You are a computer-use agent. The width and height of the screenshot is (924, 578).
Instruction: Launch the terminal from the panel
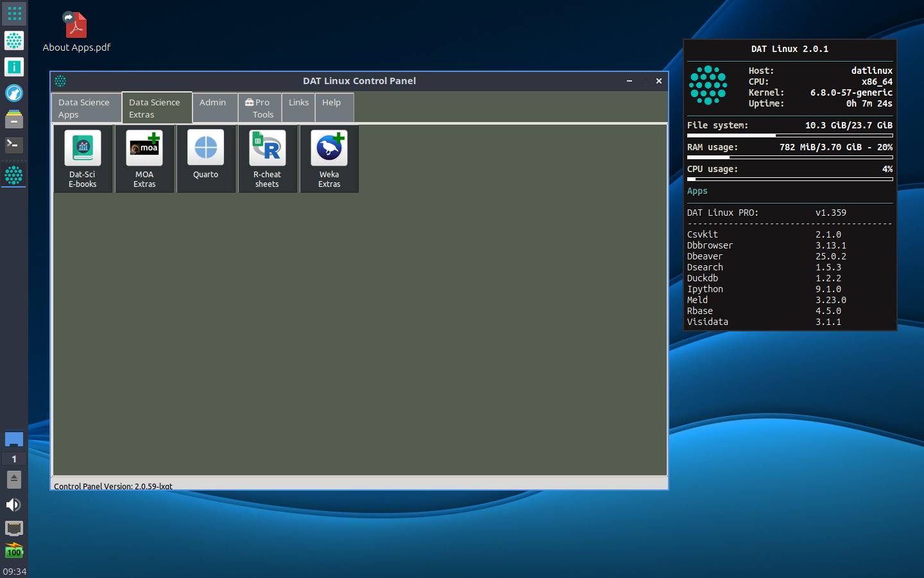pos(14,145)
